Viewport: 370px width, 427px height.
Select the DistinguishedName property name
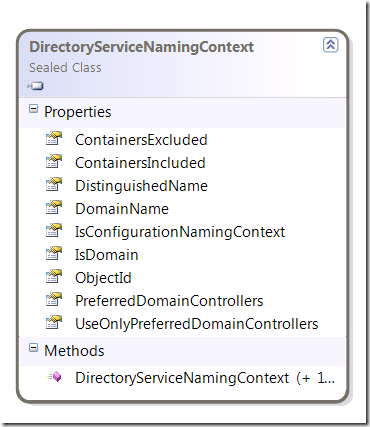click(141, 186)
